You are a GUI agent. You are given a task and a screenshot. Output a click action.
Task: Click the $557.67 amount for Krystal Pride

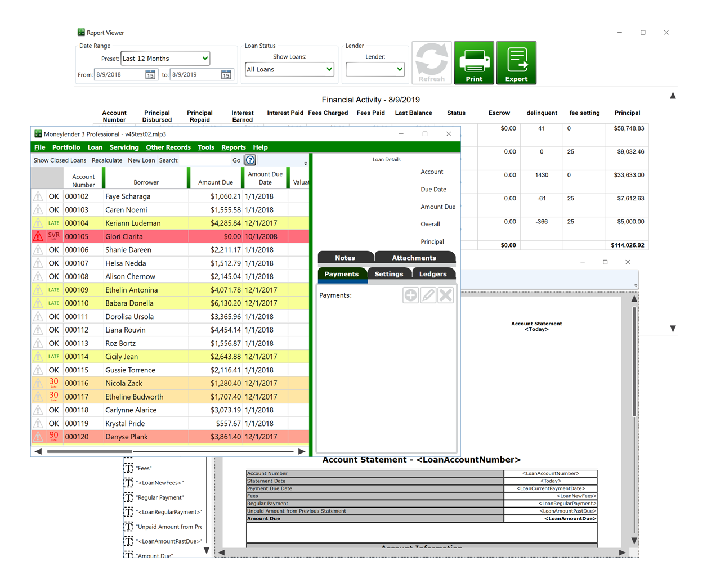tap(228, 424)
